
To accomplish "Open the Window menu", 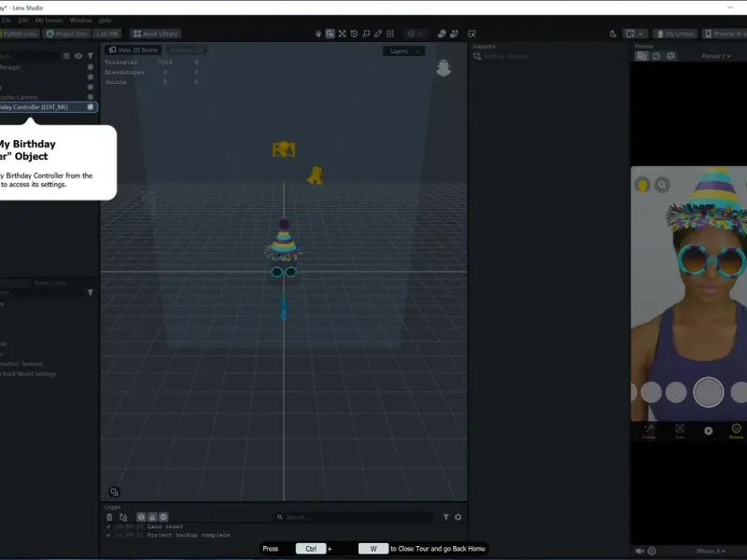I will coord(80,21).
